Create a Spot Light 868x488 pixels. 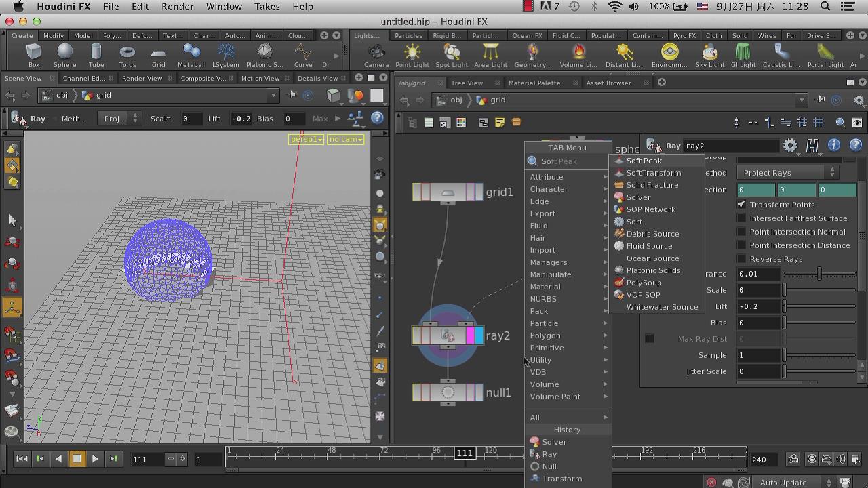coord(451,56)
